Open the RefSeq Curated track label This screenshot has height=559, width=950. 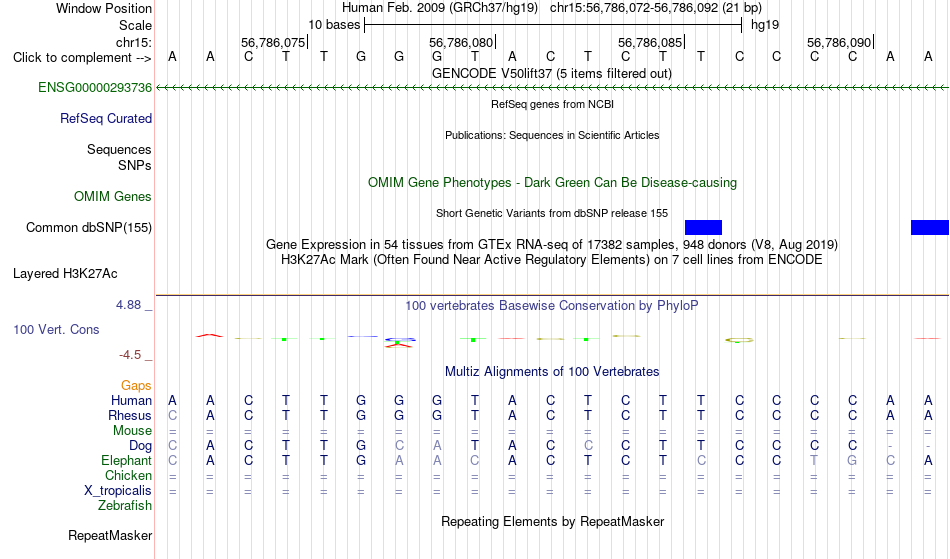click(105, 119)
